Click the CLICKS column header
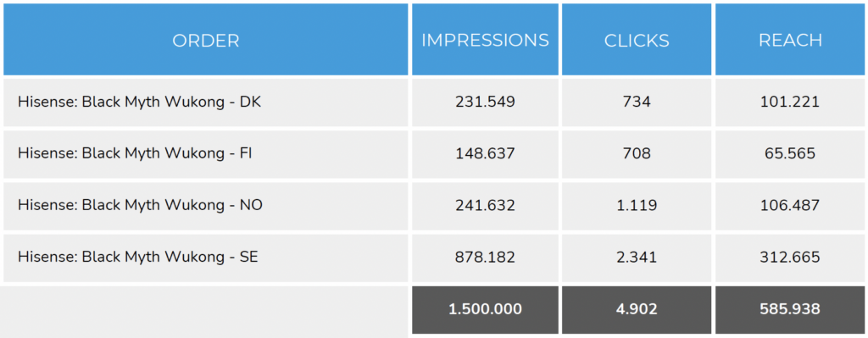Viewport: 868px width, 338px height. point(637,40)
